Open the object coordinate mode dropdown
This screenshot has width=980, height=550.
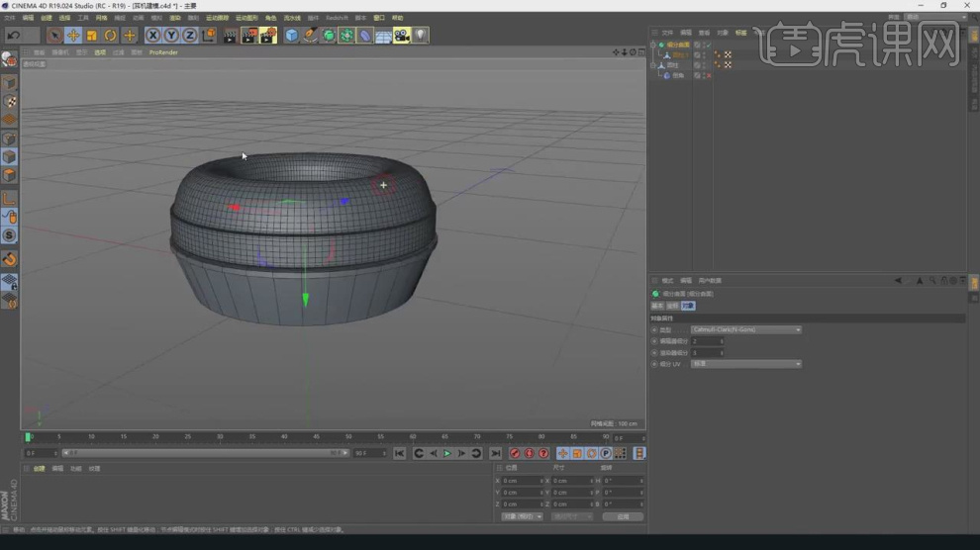522,516
